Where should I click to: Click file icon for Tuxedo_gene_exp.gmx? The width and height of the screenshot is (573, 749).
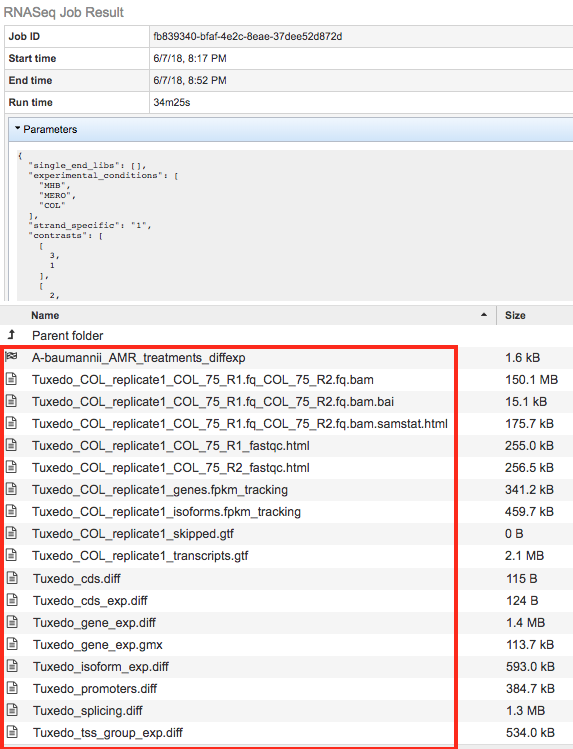pos(12,644)
